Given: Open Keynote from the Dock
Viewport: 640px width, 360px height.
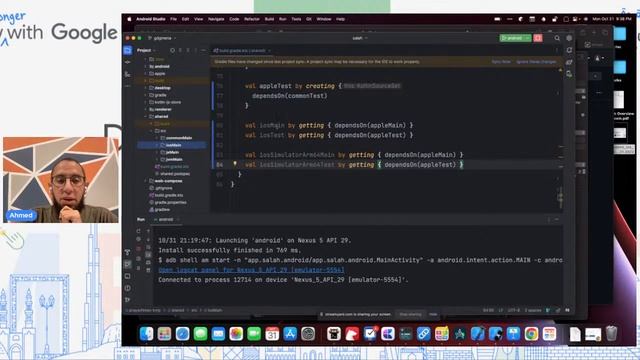Looking at the screenshot, I should pos(513,334).
